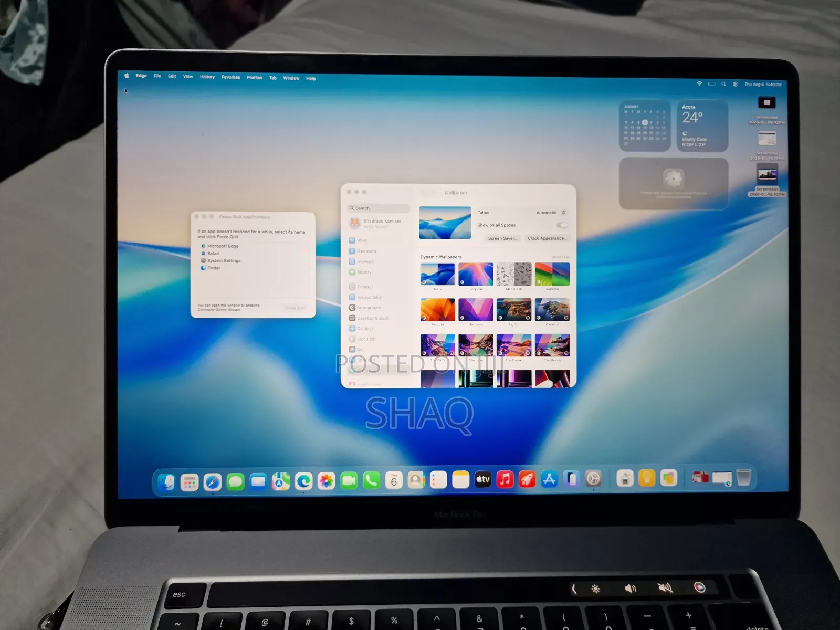Open the Notes app in the Dock
The image size is (840, 630).
click(x=460, y=480)
